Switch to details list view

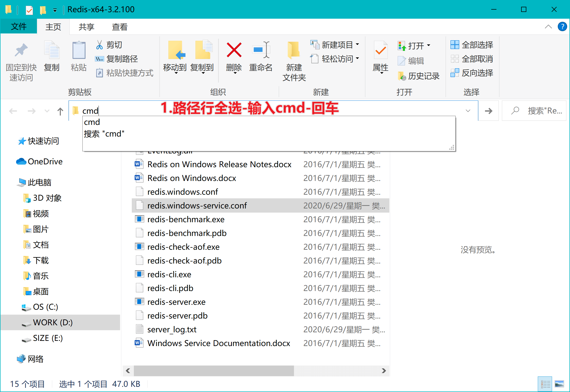pos(545,384)
